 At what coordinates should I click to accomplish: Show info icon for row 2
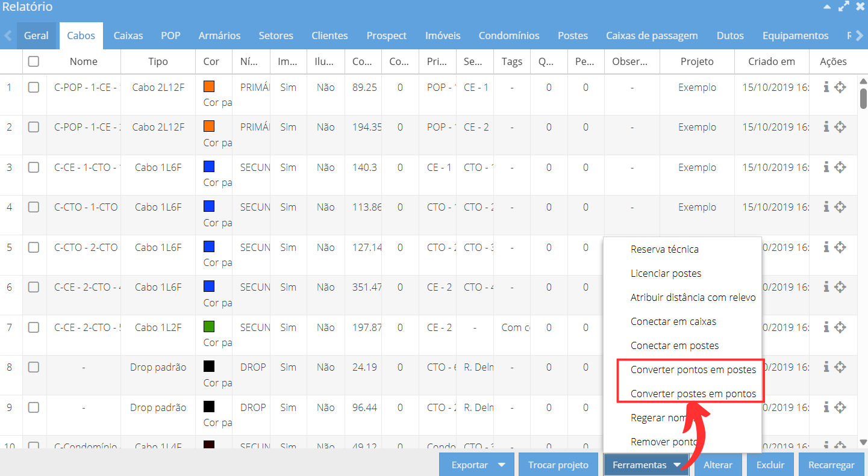(x=826, y=127)
